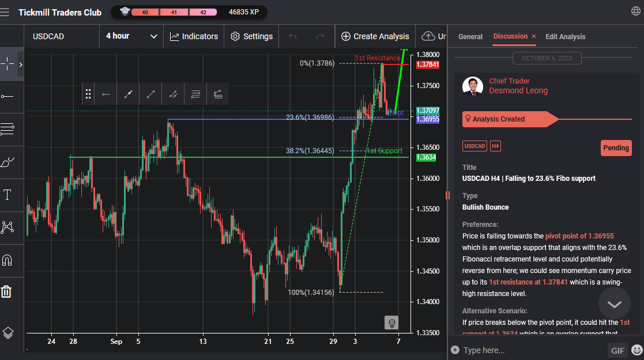Switch to the Discussion tab
This screenshot has height=360, width=644.
510,36
